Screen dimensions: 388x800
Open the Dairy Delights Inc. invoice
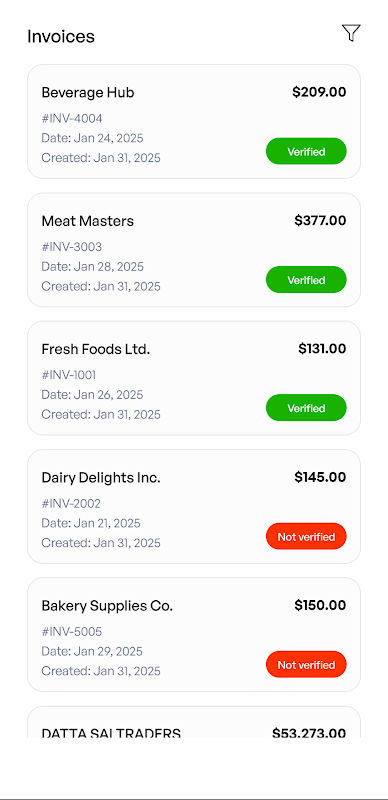(194, 507)
